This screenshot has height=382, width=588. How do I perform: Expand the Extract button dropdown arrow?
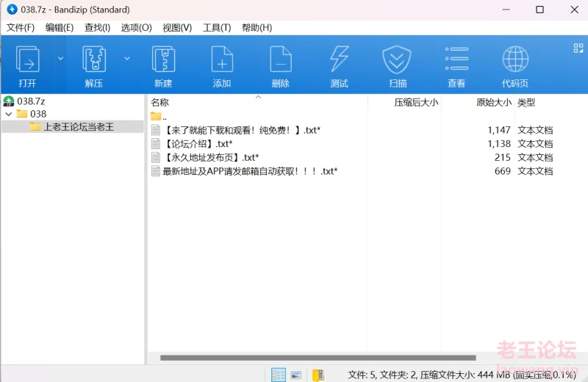[x=127, y=59]
